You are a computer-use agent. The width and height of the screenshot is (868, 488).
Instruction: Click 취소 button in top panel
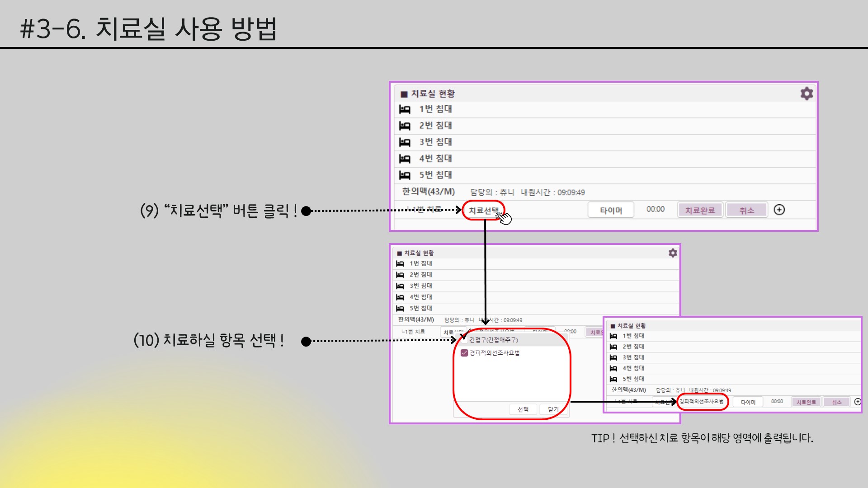tap(746, 211)
